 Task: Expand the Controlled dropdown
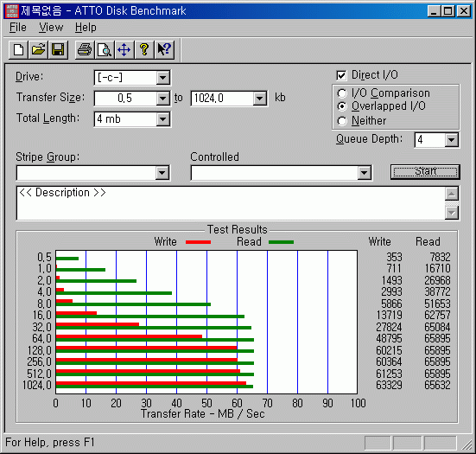[365, 173]
